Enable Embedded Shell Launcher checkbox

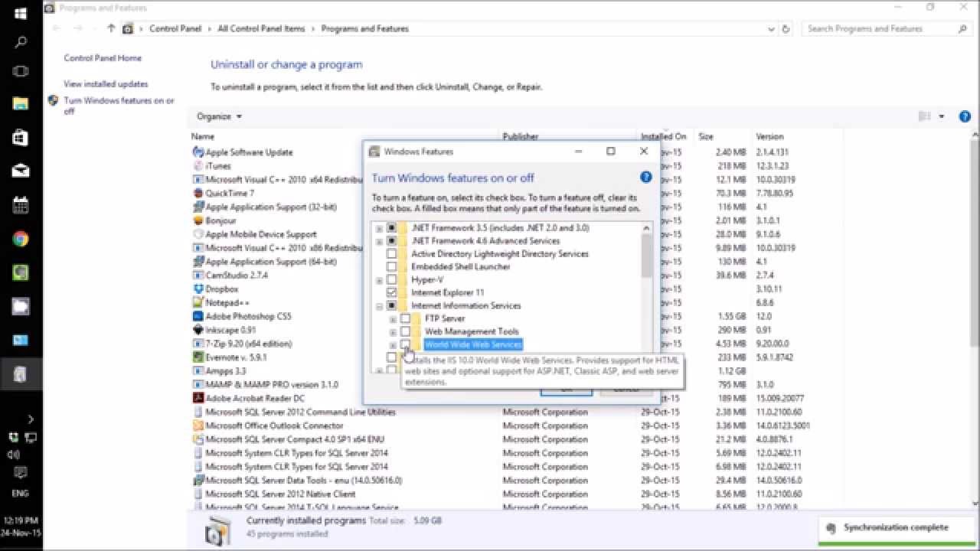pyautogui.click(x=392, y=267)
